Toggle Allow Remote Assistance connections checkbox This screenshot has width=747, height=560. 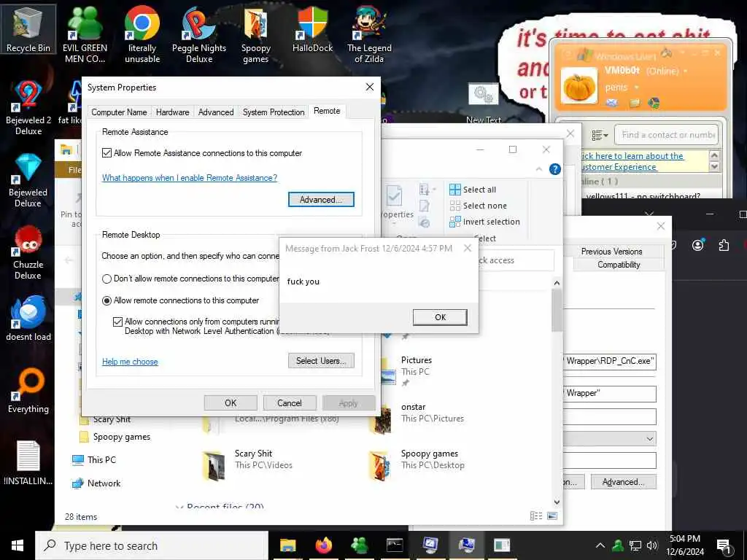107,153
